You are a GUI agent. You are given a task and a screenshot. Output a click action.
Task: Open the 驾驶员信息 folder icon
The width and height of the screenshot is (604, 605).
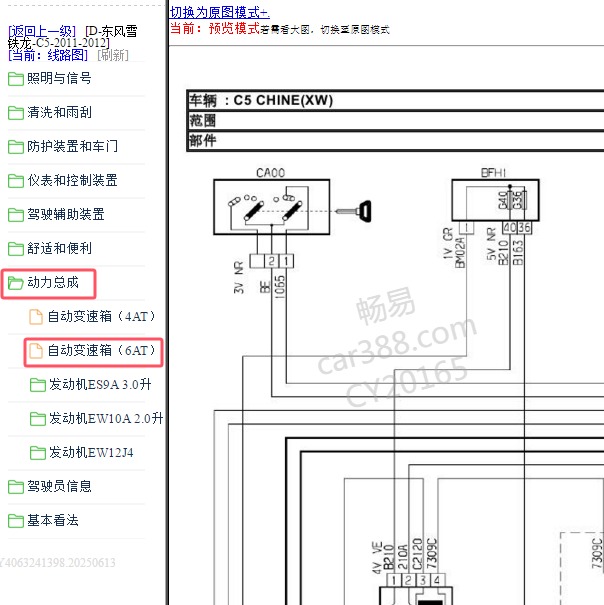(16, 487)
